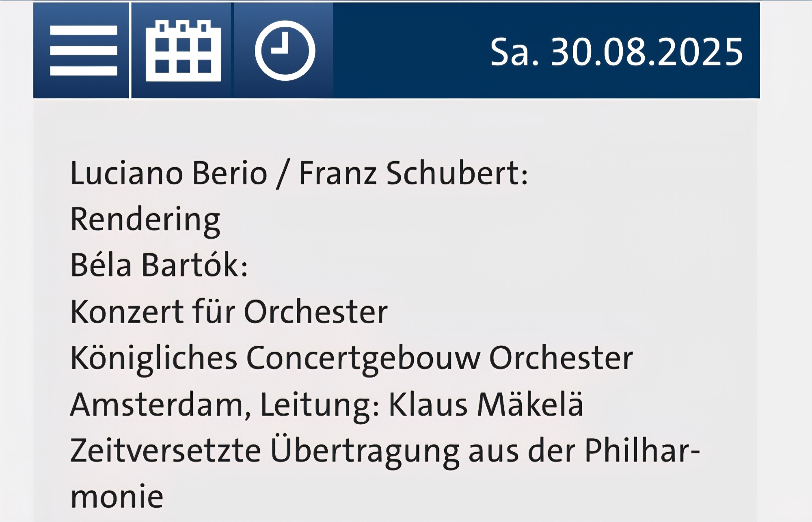Click the word Concertgebouw

pos(363,358)
